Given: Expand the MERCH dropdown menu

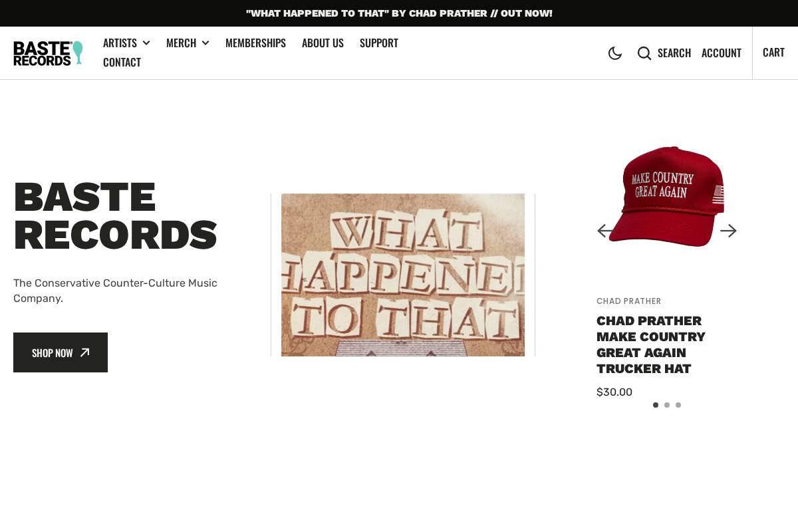Looking at the screenshot, I should pyautogui.click(x=182, y=43).
